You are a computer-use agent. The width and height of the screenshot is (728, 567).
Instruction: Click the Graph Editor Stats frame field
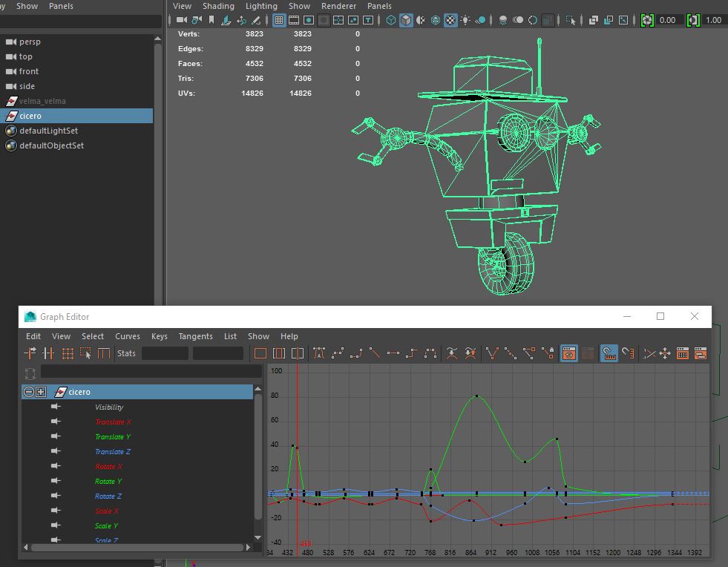coord(164,353)
